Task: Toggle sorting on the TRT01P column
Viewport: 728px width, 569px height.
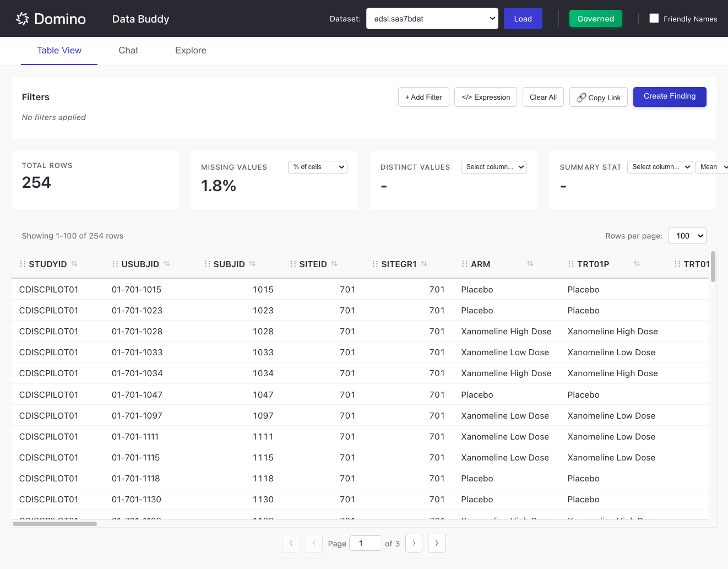Action: [x=637, y=264]
